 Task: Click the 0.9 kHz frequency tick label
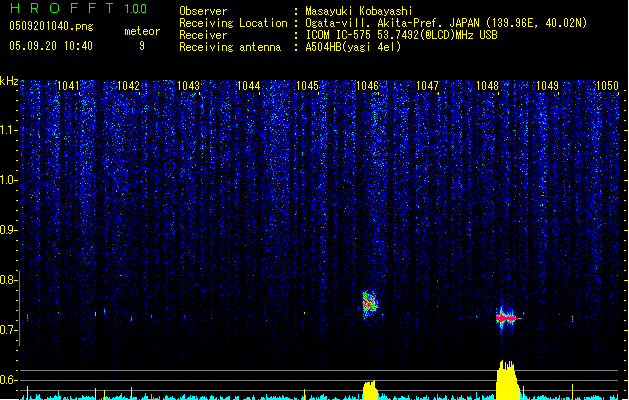tap(8, 230)
